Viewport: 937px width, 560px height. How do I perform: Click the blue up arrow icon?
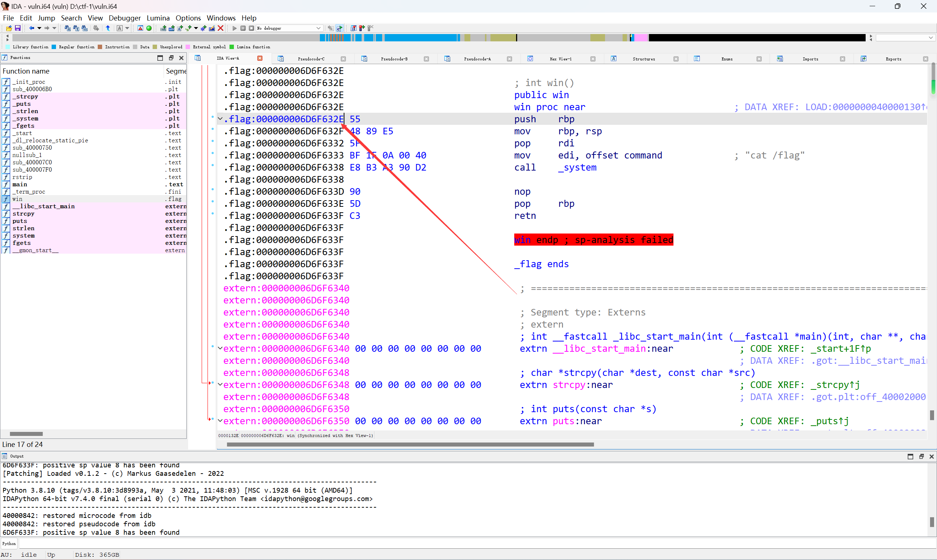[x=108, y=28]
